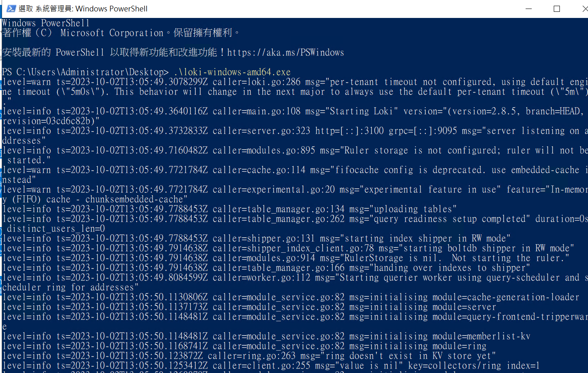Click 'caller=experimental.go:20' log text

274,190
